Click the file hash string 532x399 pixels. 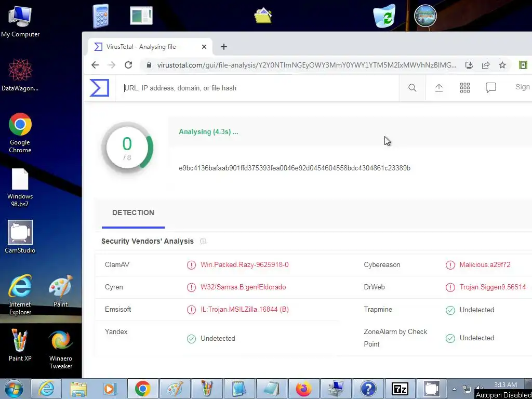295,168
